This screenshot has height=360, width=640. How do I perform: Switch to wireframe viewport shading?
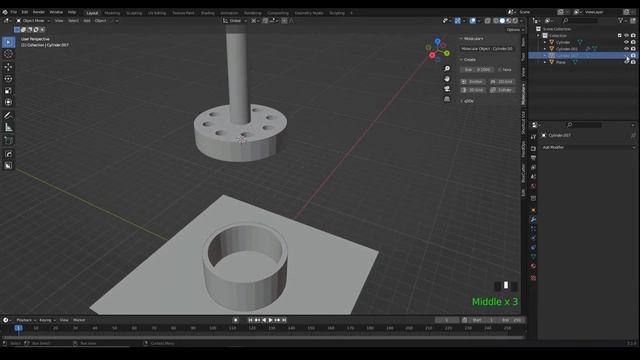[x=496, y=20]
